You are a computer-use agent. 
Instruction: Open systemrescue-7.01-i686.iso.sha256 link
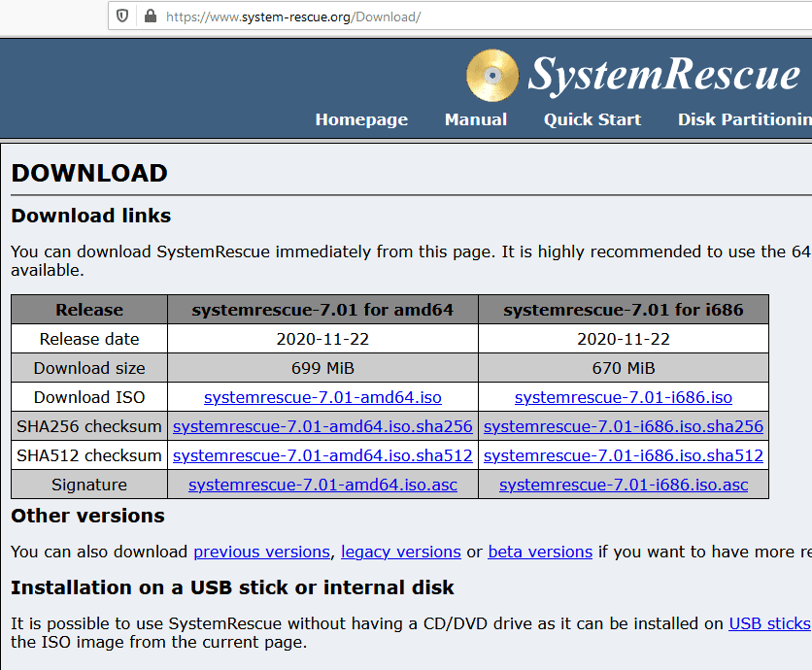[624, 426]
